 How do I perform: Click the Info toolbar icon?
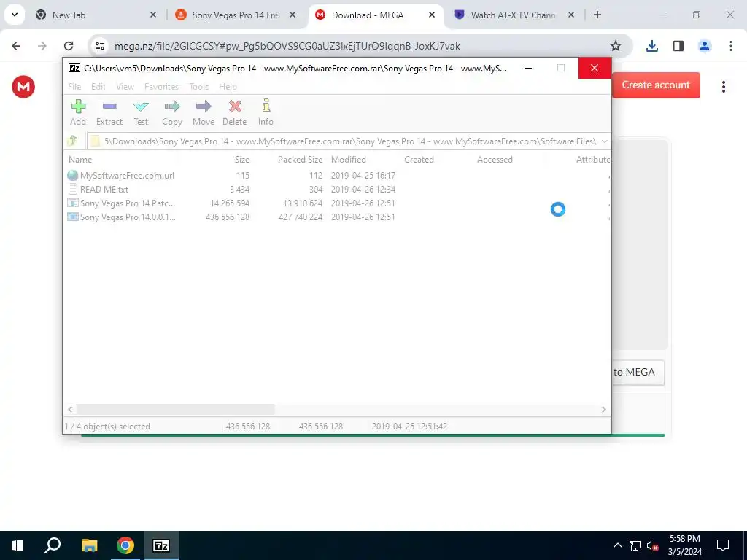pos(266,113)
